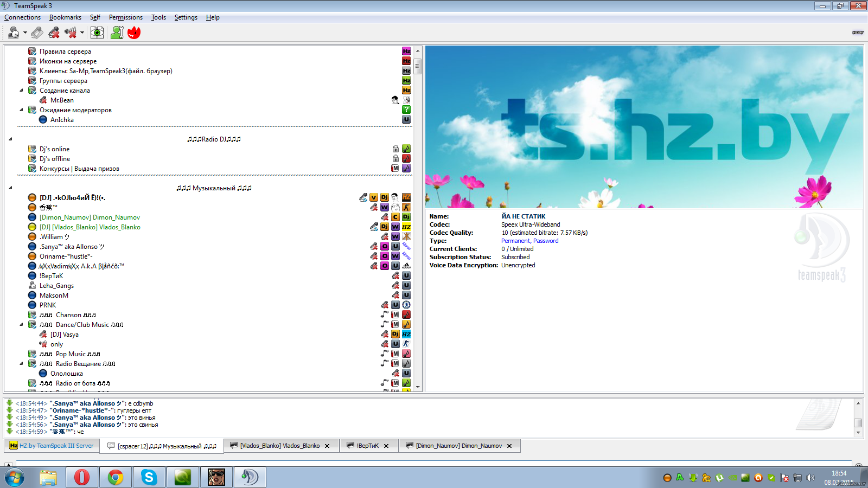This screenshot has width=868, height=488.
Task: Close the Vlados_Blanko chat tab
Action: tap(327, 446)
